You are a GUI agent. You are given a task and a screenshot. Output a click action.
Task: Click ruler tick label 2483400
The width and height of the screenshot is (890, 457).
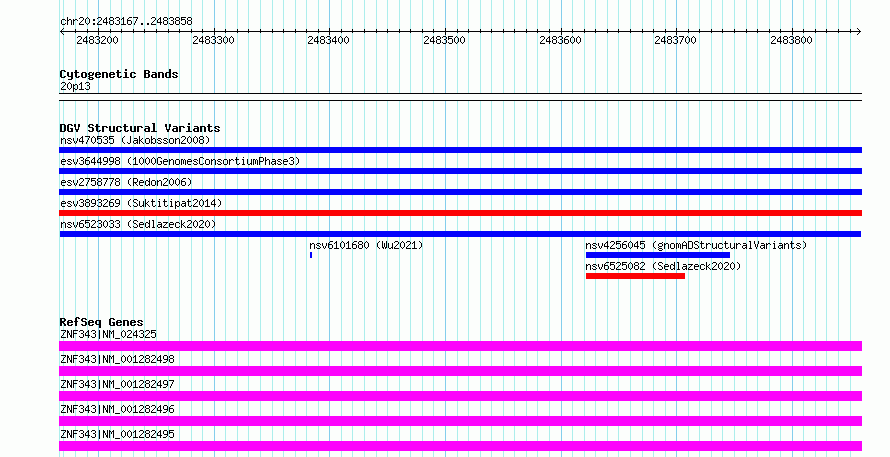pyautogui.click(x=329, y=40)
